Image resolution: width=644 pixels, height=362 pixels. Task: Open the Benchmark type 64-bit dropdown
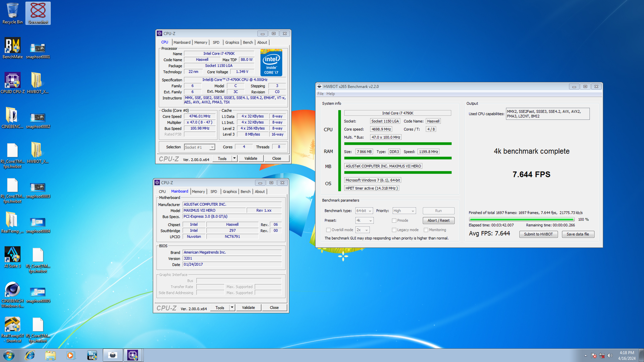coord(364,211)
